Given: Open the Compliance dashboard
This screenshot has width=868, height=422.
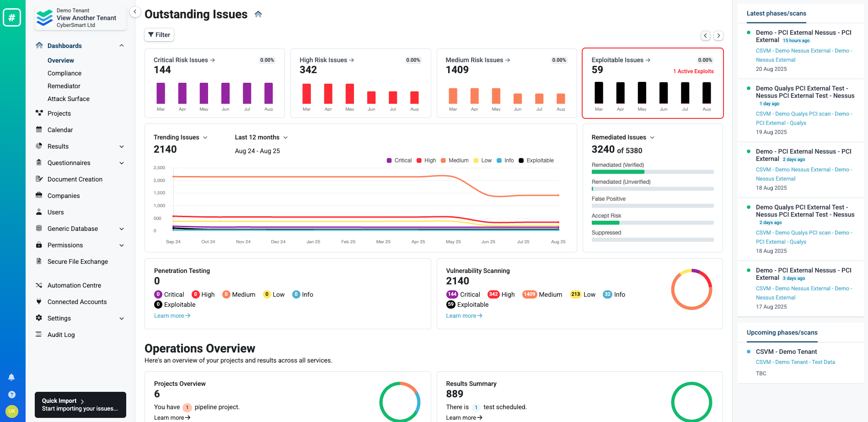Looking at the screenshot, I should 64,73.
